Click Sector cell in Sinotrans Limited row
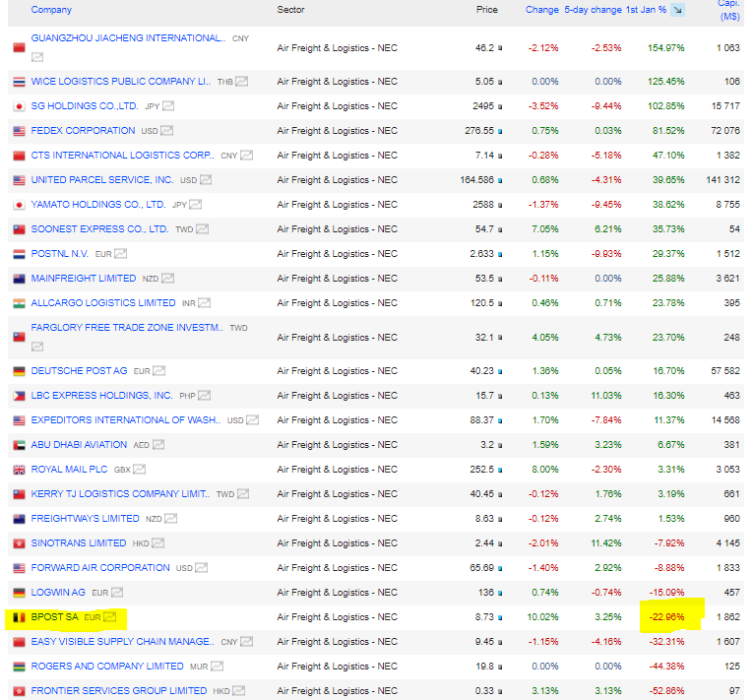The width and height of the screenshot is (754, 700). click(337, 543)
